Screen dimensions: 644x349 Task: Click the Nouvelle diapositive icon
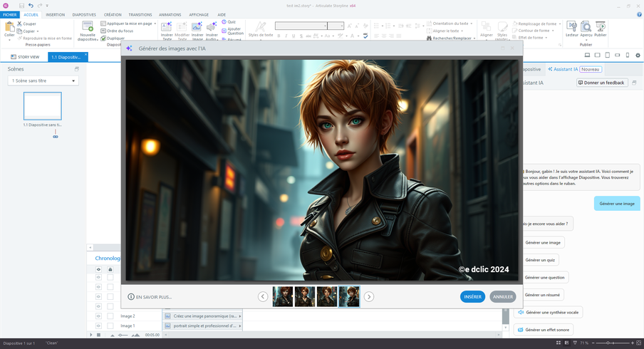click(88, 26)
